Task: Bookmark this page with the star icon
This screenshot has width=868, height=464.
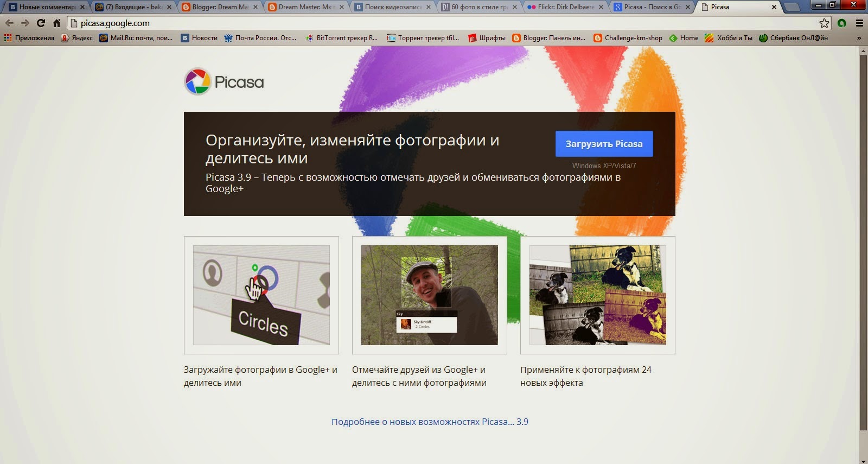Action: 825,23
